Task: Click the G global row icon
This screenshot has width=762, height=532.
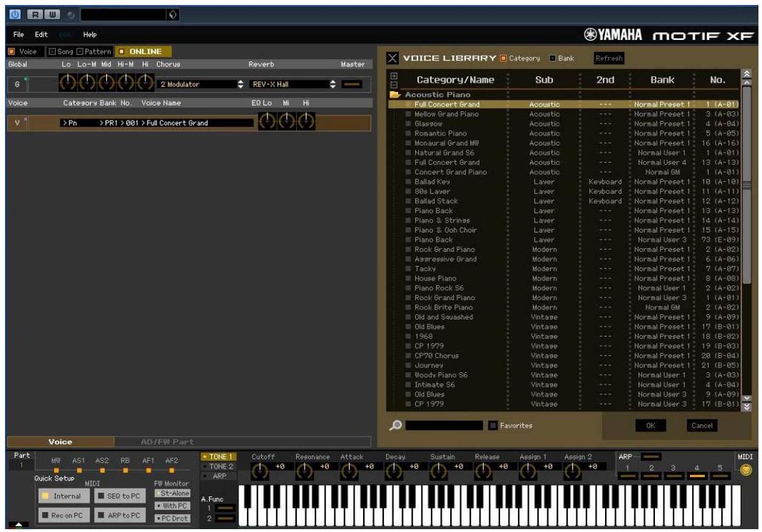Action: [x=18, y=84]
